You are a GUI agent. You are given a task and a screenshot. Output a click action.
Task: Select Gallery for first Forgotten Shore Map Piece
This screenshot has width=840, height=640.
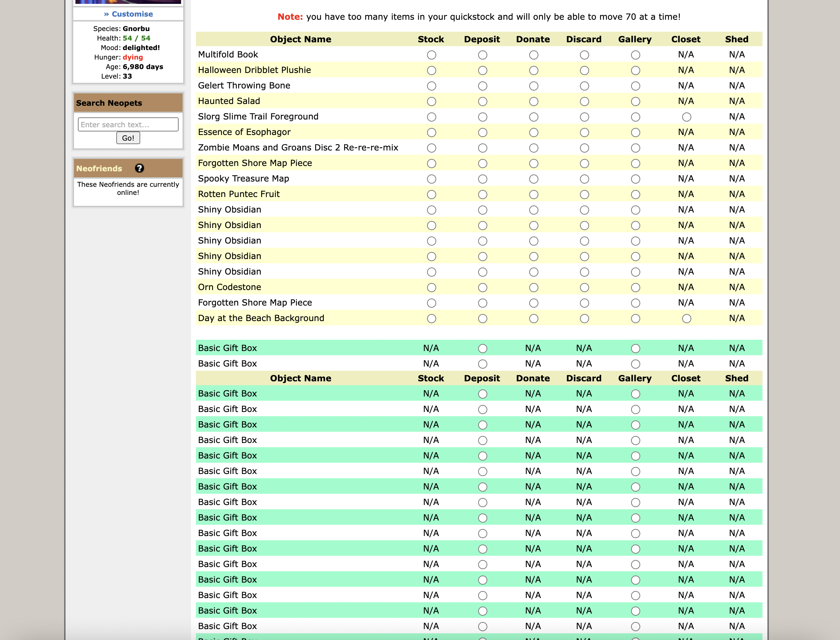coord(635,164)
